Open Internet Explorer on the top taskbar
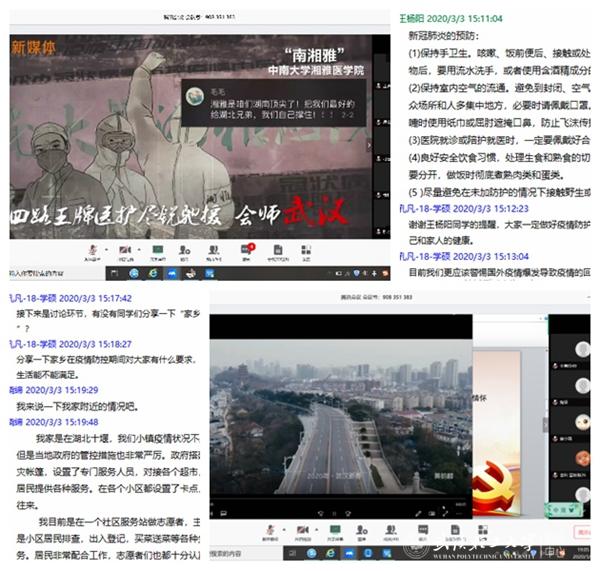 point(153,273)
